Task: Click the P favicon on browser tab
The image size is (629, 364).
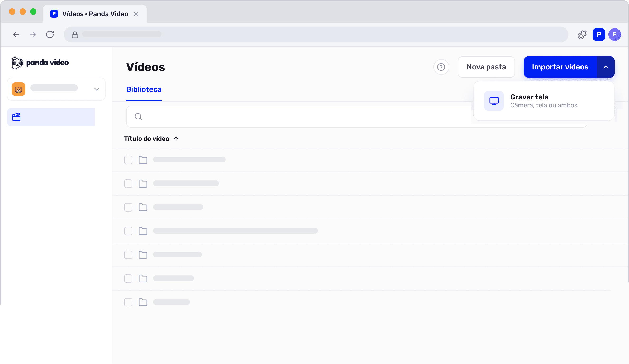Action: click(x=54, y=14)
